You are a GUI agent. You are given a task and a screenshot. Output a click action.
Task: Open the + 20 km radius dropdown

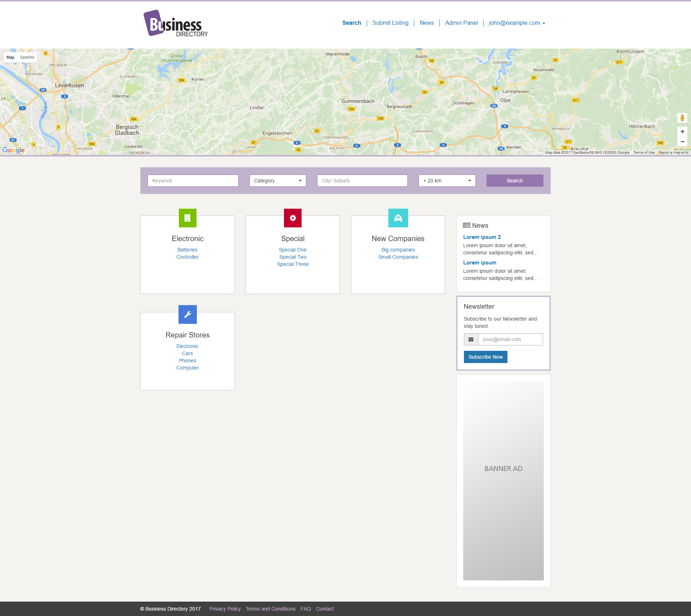click(x=447, y=181)
